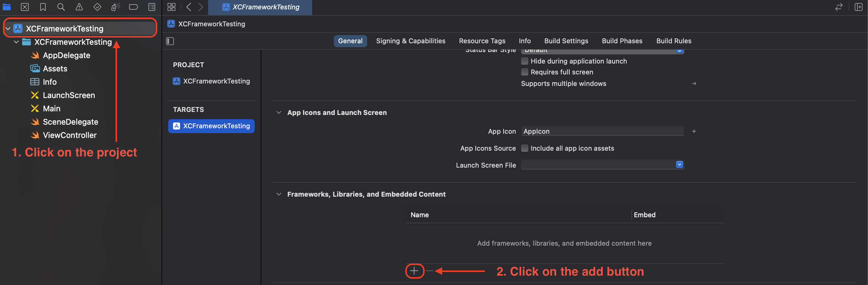Open the Breakpoint navigator icon
This screenshot has width=868, height=285.
click(133, 7)
